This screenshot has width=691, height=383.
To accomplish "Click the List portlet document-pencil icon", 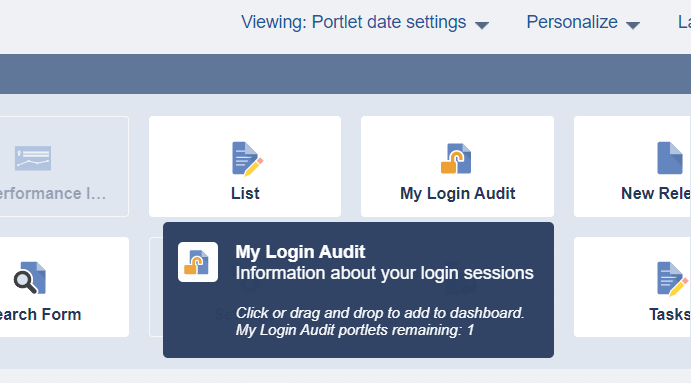I will 247,159.
